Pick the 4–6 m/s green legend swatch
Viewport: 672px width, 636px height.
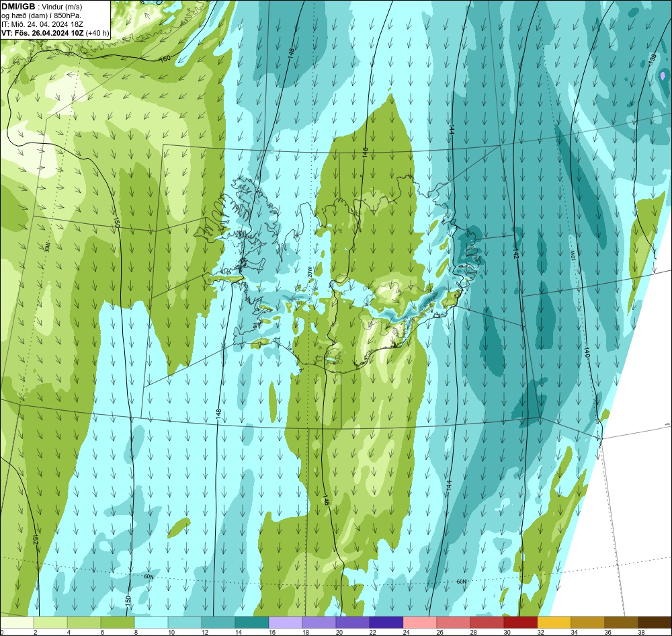[84, 623]
